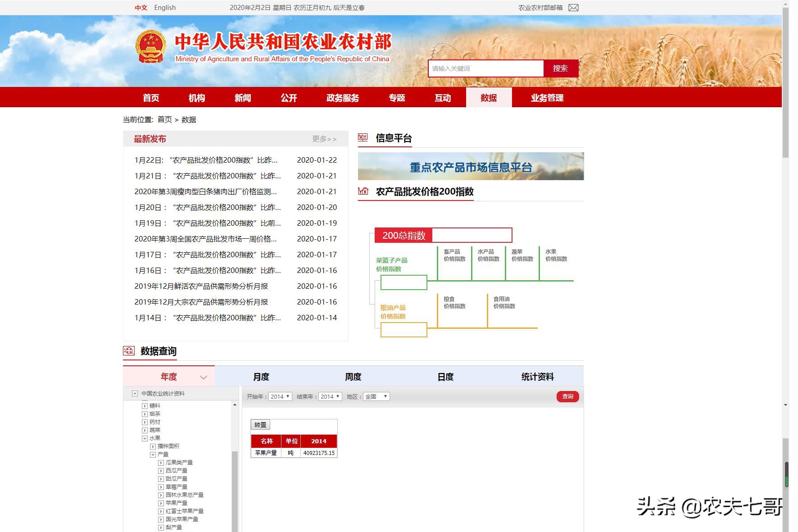Click the 转置 transpose button
Image resolution: width=798 pixels, height=532 pixels.
(260, 424)
